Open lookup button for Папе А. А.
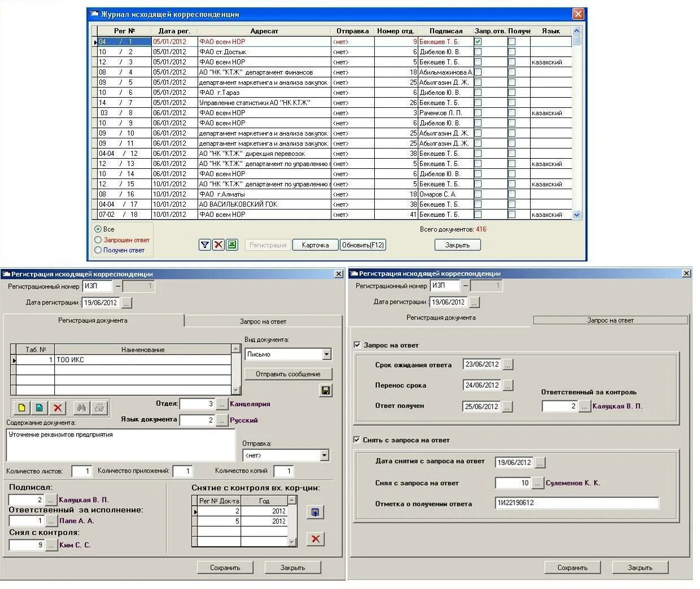This screenshot has height=589, width=700. pyautogui.click(x=51, y=521)
